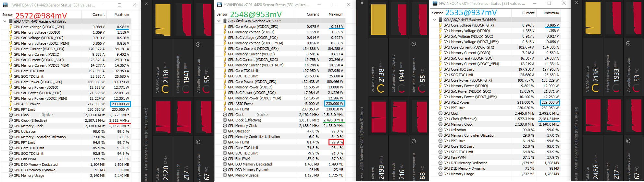Click GPU Memory Voltage (VDDCI_MEM) icon in right window

coord(440,42)
